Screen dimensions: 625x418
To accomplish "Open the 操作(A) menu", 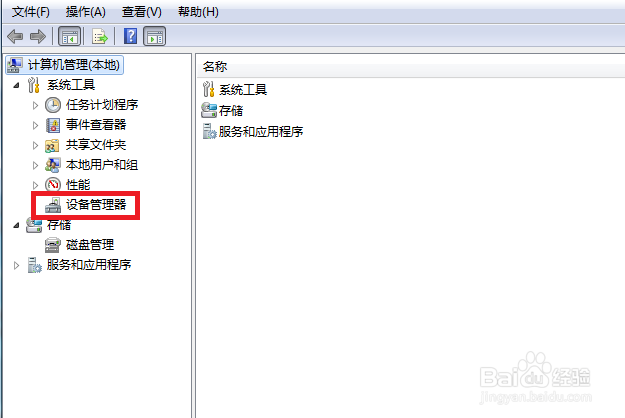I will pyautogui.click(x=85, y=12).
